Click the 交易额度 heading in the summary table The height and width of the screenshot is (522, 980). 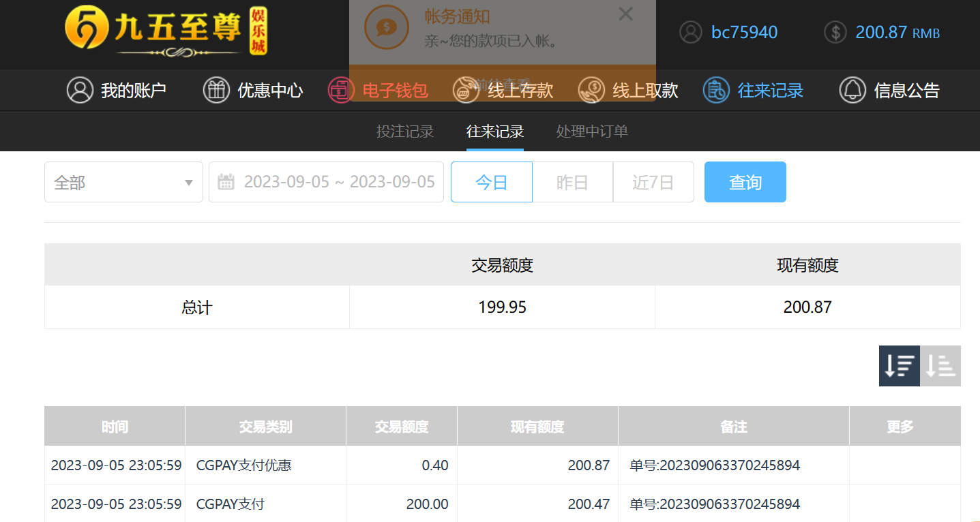pyautogui.click(x=503, y=265)
